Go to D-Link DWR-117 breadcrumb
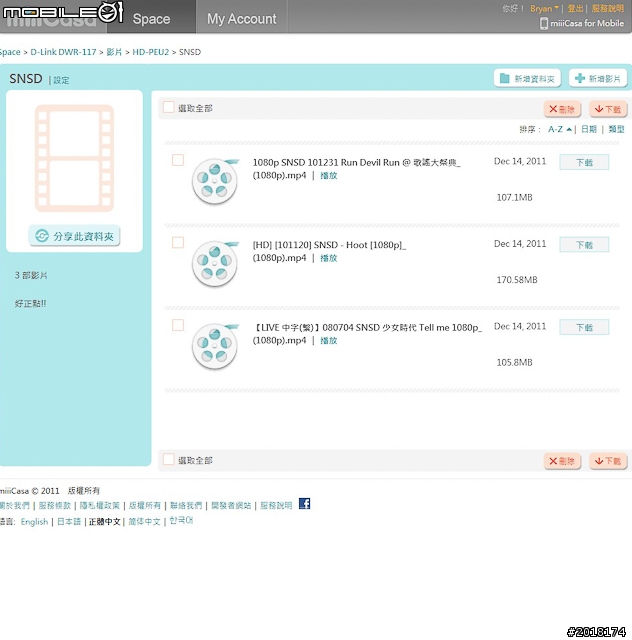The image size is (632, 640). (x=63, y=52)
